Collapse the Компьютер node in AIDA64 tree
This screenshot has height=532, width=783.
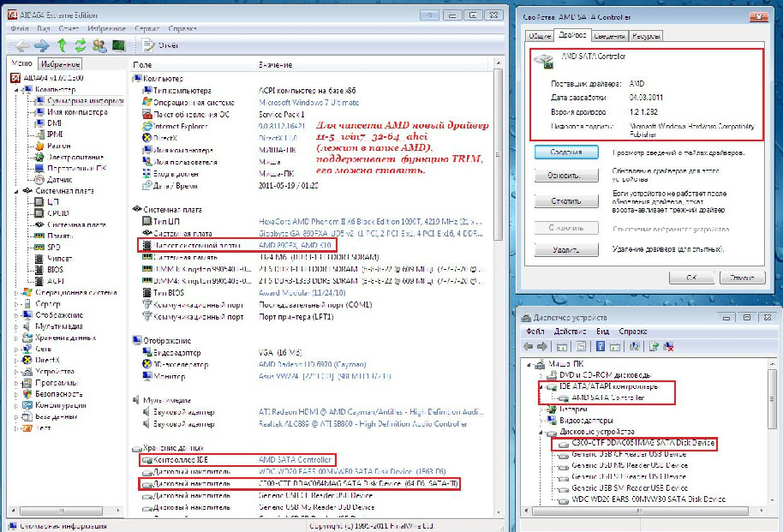tap(16, 90)
